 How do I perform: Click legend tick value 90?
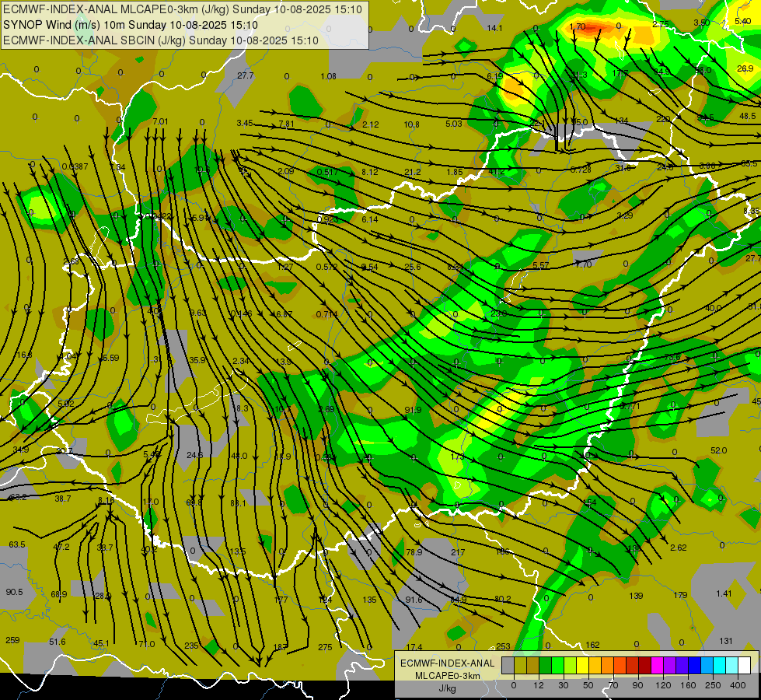click(x=637, y=685)
